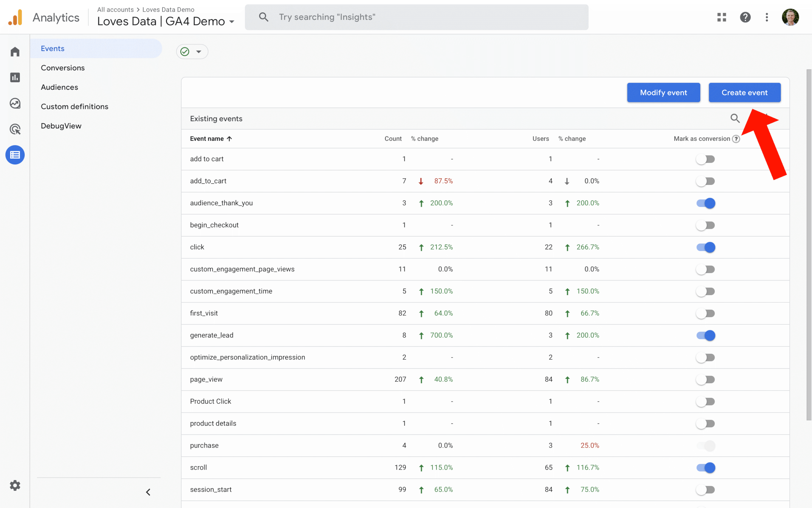Image resolution: width=812 pixels, height=508 pixels.
Task: Open the Google apps grid icon
Action: (x=722, y=17)
